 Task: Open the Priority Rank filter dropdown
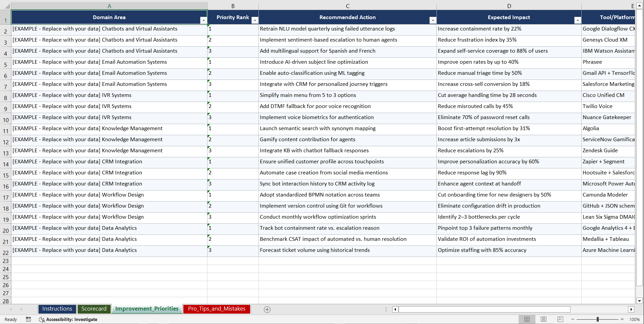(x=255, y=20)
